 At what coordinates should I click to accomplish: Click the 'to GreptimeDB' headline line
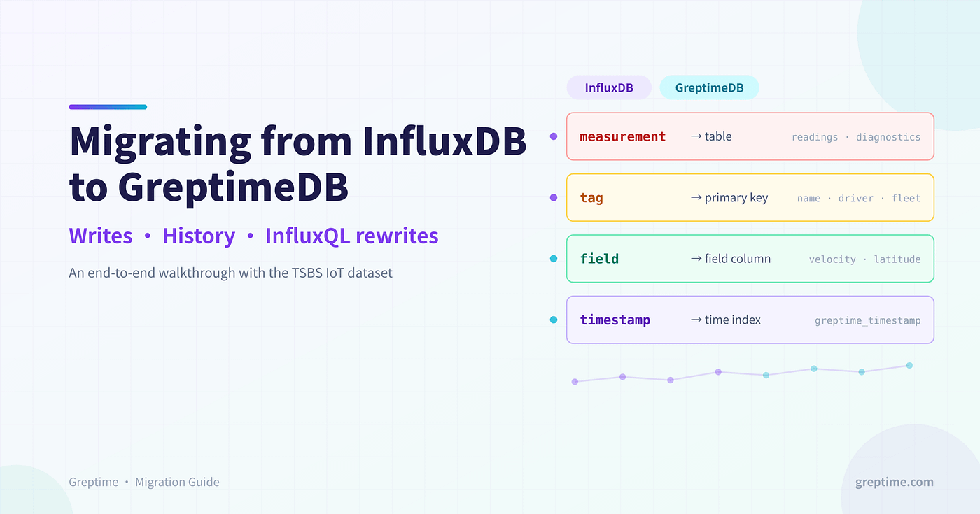209,187
